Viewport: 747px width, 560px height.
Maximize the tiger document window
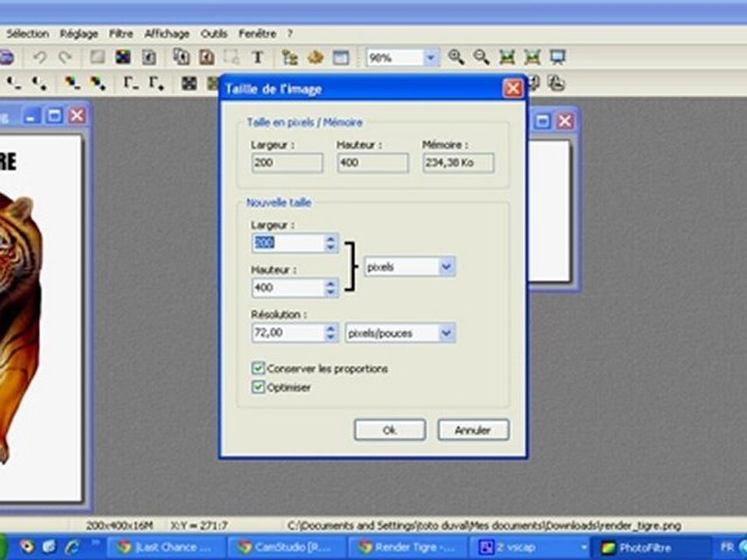point(54,116)
